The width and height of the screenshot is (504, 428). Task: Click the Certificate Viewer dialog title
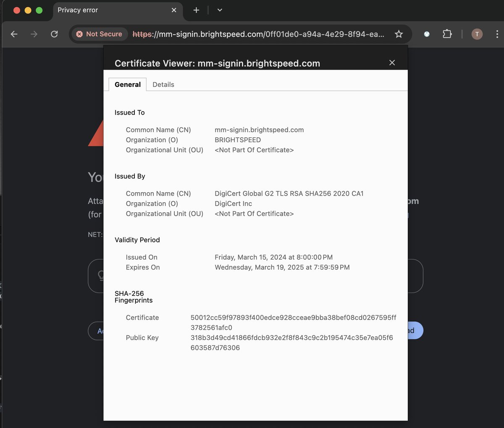[x=217, y=63]
